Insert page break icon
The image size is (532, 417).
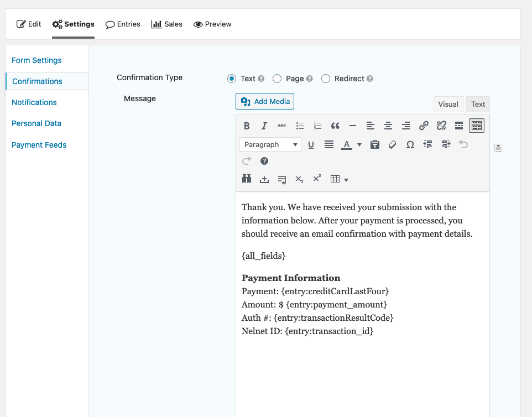coord(281,179)
